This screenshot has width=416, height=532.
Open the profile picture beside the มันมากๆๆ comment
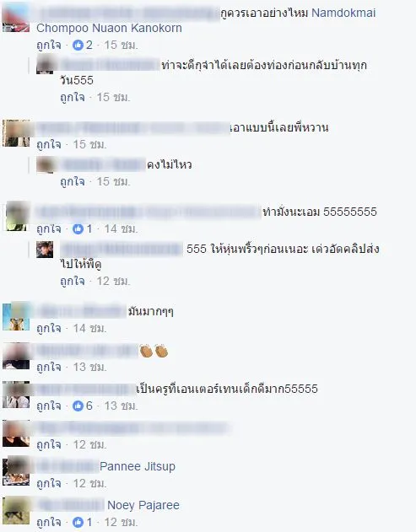pos(16,316)
